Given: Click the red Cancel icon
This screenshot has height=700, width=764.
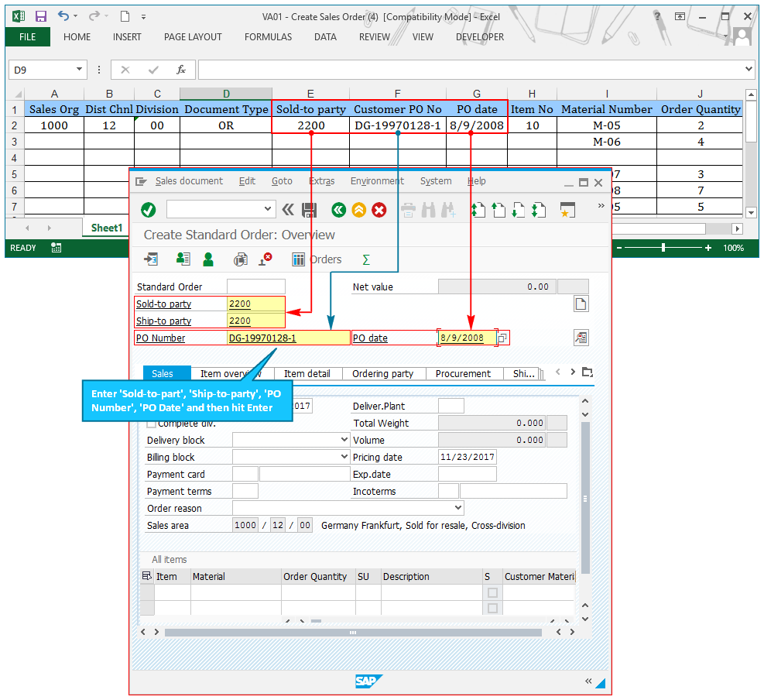Looking at the screenshot, I should point(379,210).
